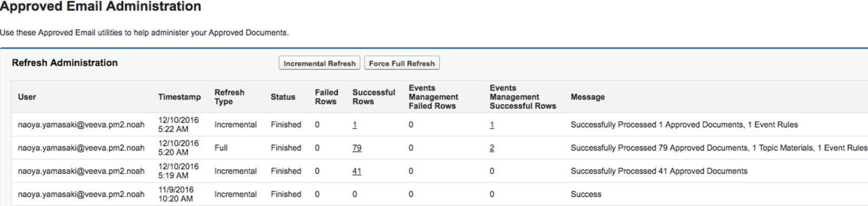868x206 pixels.
Task: Select the Failed Rows column header
Action: pos(326,97)
